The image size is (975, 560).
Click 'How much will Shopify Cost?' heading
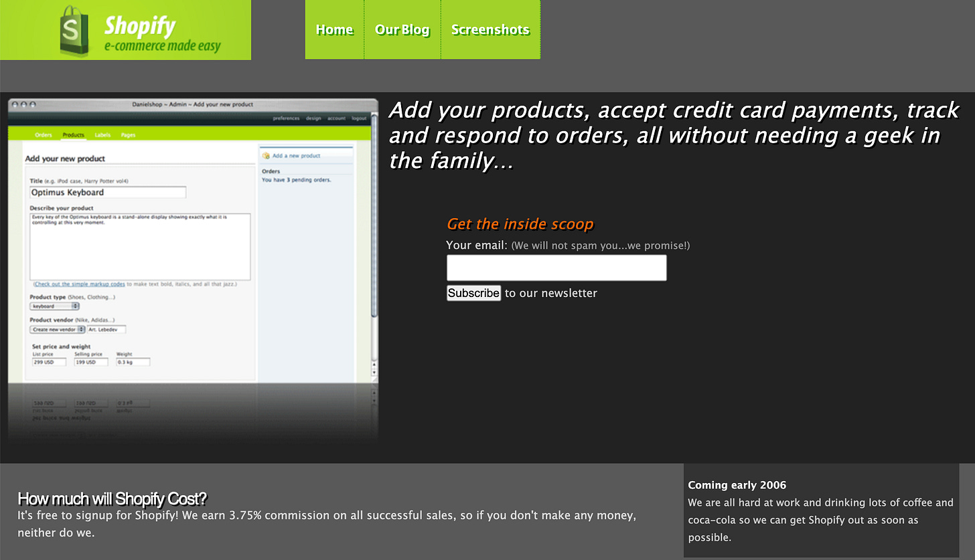tap(112, 498)
